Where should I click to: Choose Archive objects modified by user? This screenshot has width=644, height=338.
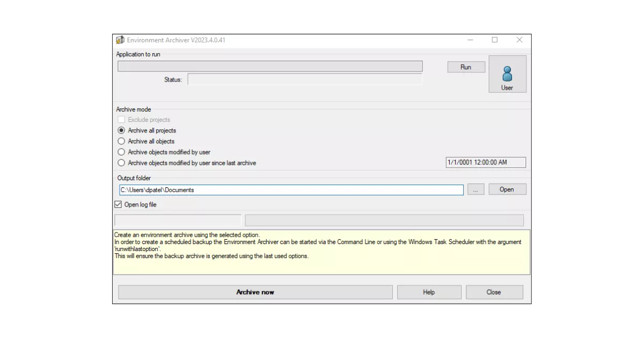(x=121, y=152)
